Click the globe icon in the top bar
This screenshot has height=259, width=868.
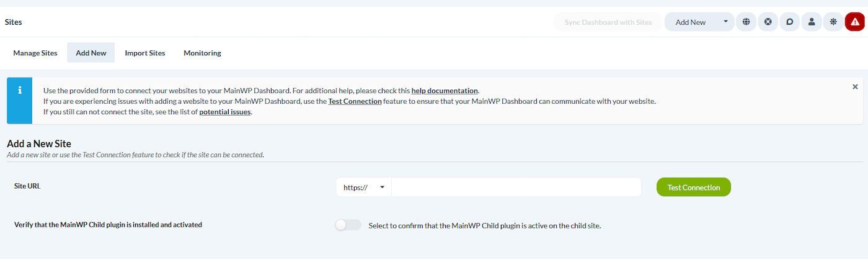click(x=746, y=22)
